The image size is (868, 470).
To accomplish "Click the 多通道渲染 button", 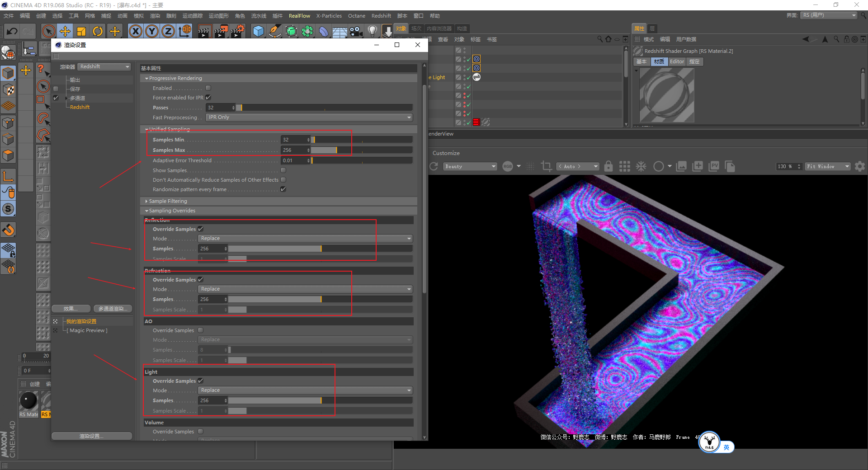I will 113,309.
